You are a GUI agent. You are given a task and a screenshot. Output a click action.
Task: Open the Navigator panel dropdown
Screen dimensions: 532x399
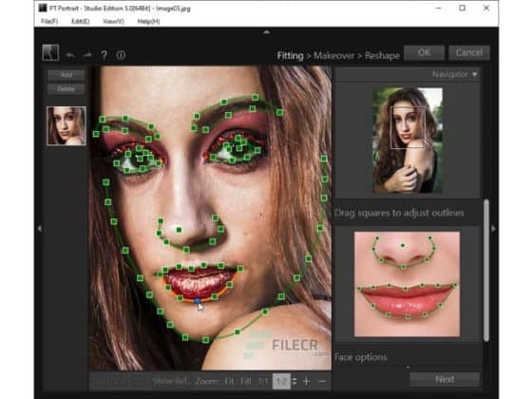pyautogui.click(x=475, y=74)
